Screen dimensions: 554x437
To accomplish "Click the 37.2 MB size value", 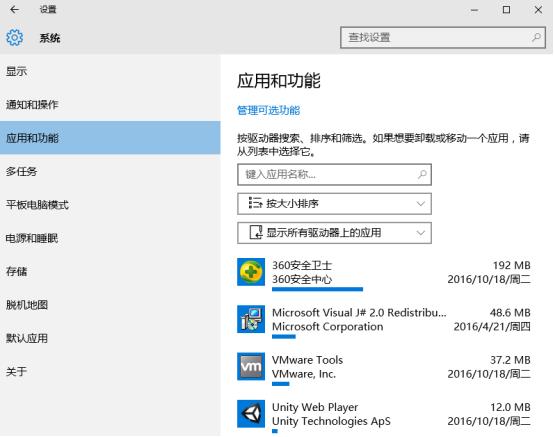I will coord(510,360).
